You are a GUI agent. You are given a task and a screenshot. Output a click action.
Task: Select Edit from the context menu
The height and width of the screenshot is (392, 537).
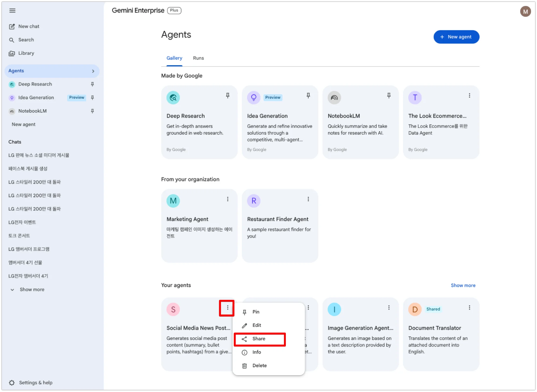pos(269,325)
